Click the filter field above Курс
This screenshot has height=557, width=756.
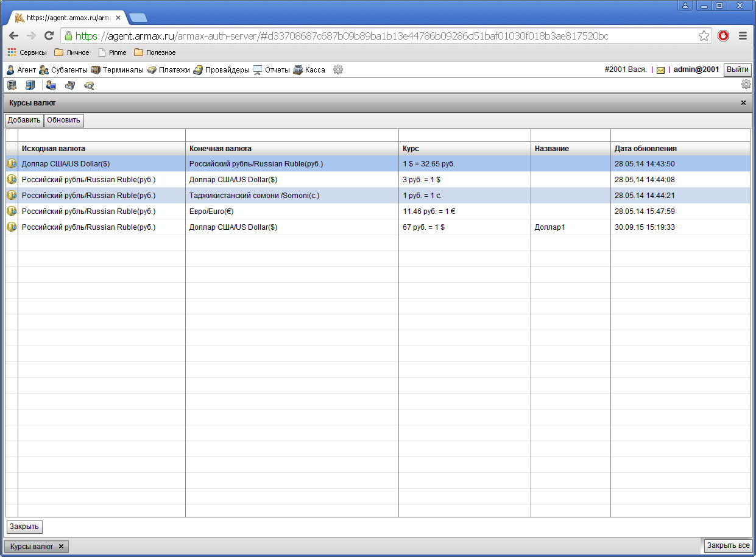pos(465,135)
